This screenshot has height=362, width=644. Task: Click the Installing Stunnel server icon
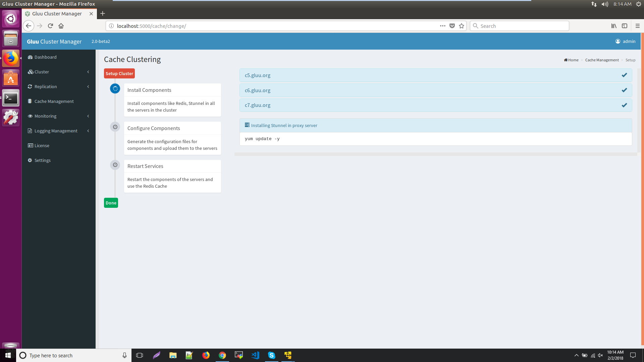(247, 125)
